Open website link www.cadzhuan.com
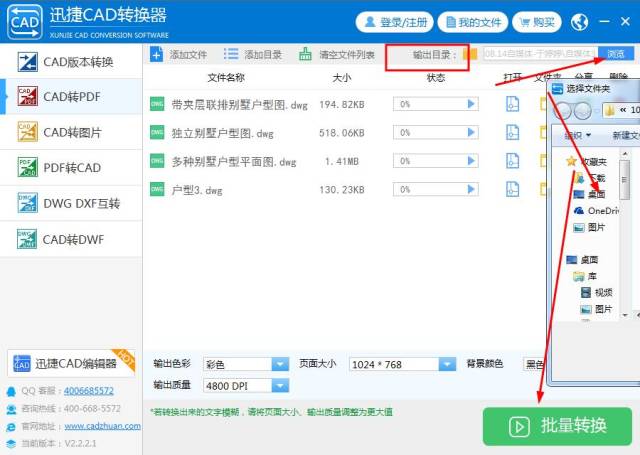The image size is (640, 455). 102,426
